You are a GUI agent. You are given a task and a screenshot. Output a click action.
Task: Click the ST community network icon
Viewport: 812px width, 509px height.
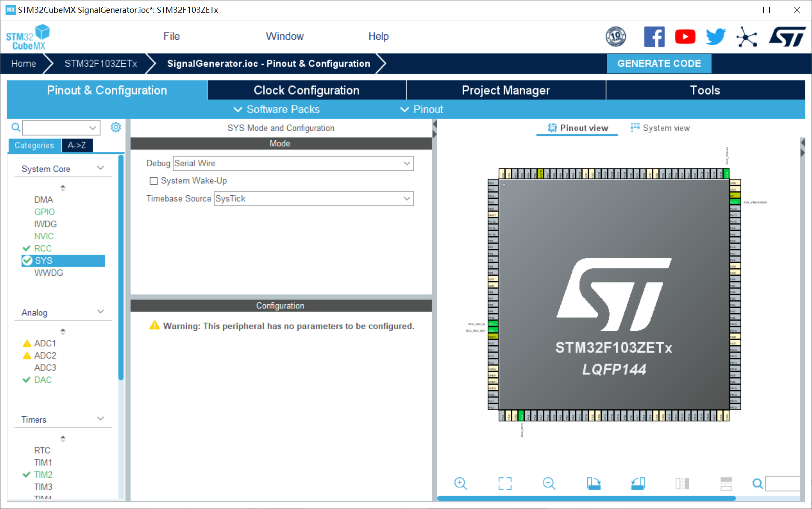pyautogui.click(x=747, y=37)
